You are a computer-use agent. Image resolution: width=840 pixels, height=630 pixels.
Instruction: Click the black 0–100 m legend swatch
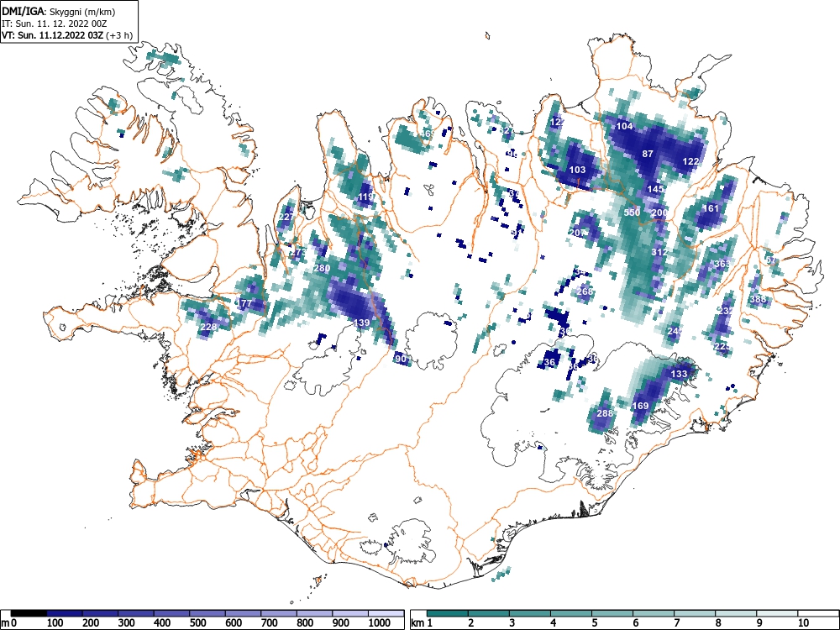29,613
